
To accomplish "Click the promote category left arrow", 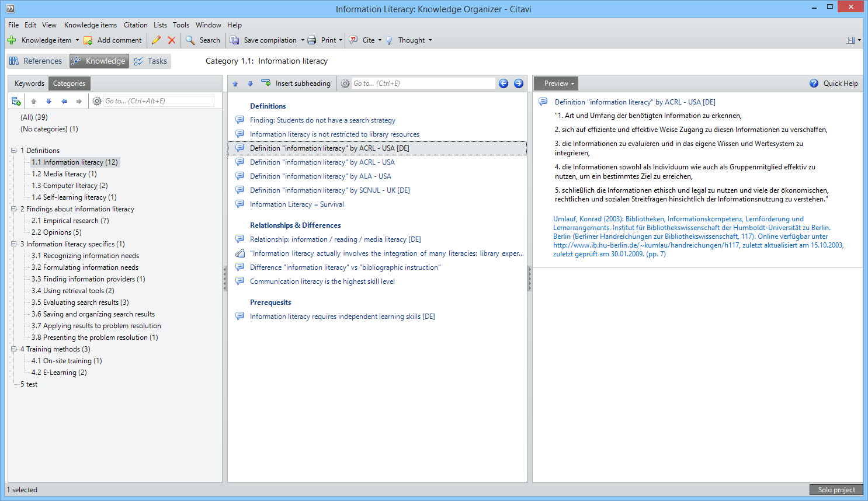I will (64, 101).
